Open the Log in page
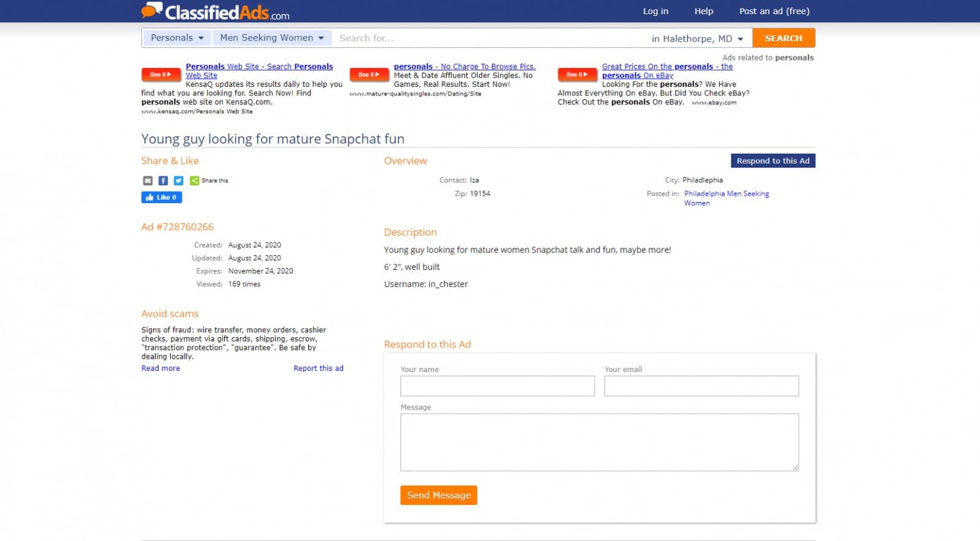The image size is (980, 541). click(655, 11)
